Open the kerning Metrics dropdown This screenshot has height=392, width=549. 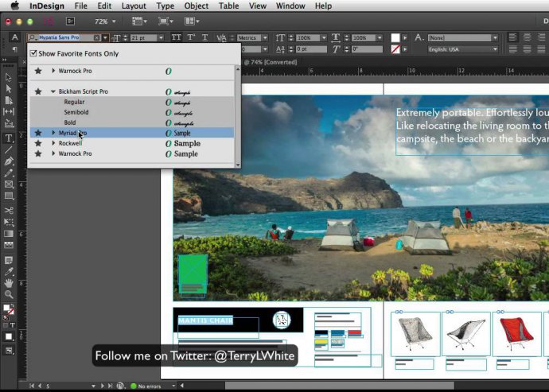pyautogui.click(x=265, y=37)
